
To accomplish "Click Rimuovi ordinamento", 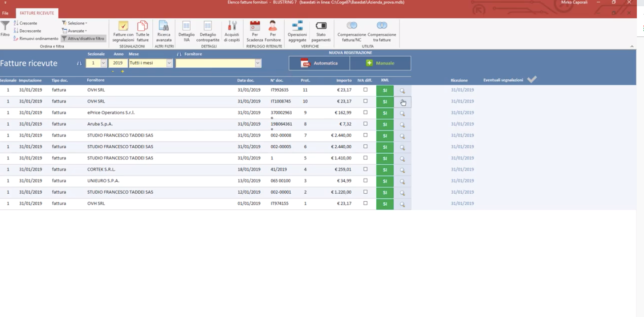I will click(x=36, y=39).
